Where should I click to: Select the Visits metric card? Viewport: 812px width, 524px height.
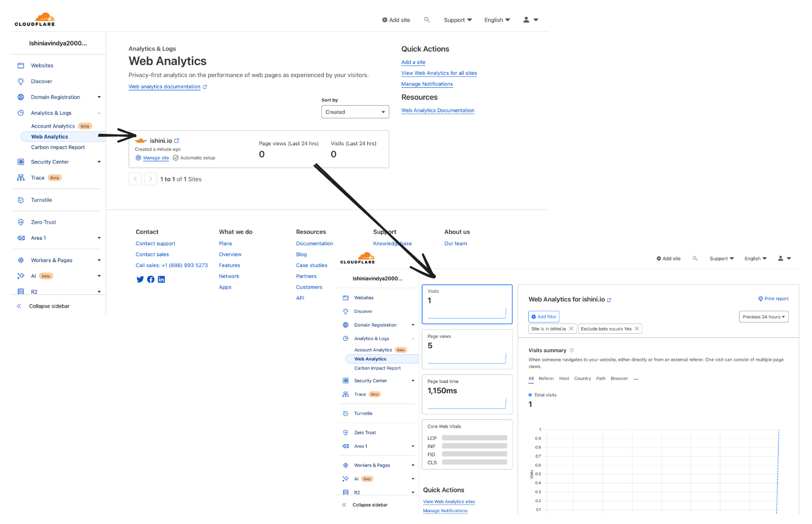pyautogui.click(x=467, y=304)
